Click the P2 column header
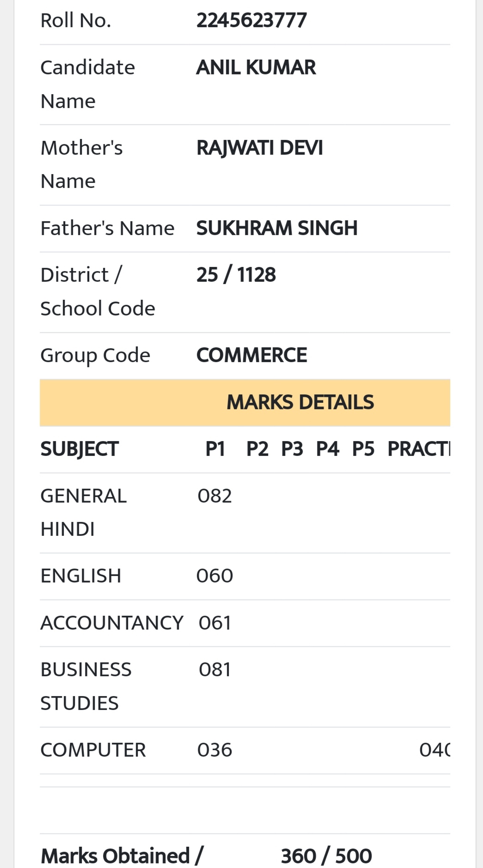This screenshot has width=483, height=868. click(257, 449)
